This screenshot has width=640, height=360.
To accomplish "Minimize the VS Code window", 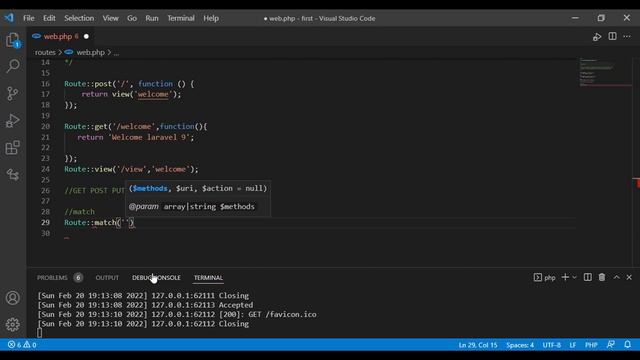I will pos(575,18).
